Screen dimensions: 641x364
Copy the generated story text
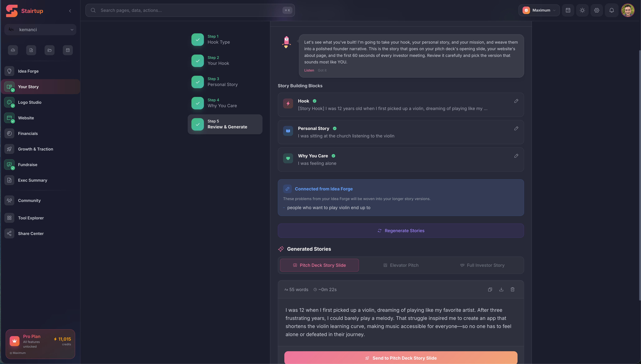click(x=490, y=290)
